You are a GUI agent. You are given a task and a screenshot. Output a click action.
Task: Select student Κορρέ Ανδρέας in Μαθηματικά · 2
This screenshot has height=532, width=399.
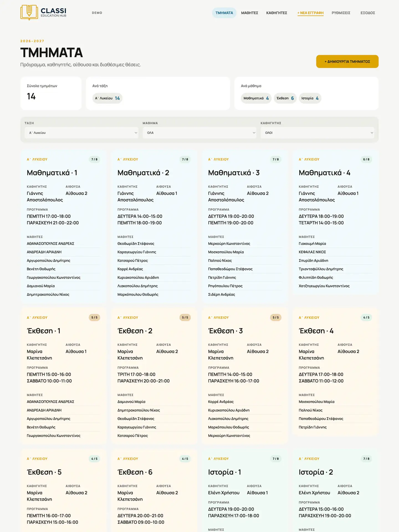click(130, 269)
